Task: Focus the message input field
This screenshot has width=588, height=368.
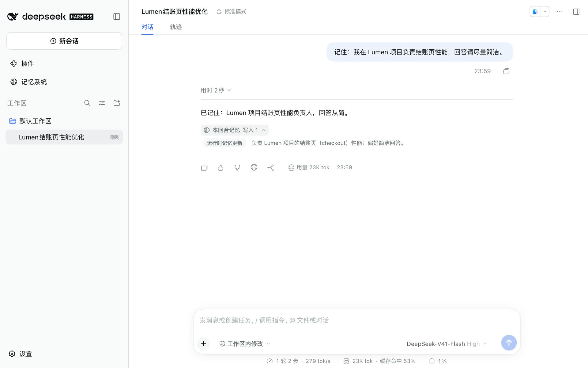Action: tap(357, 320)
